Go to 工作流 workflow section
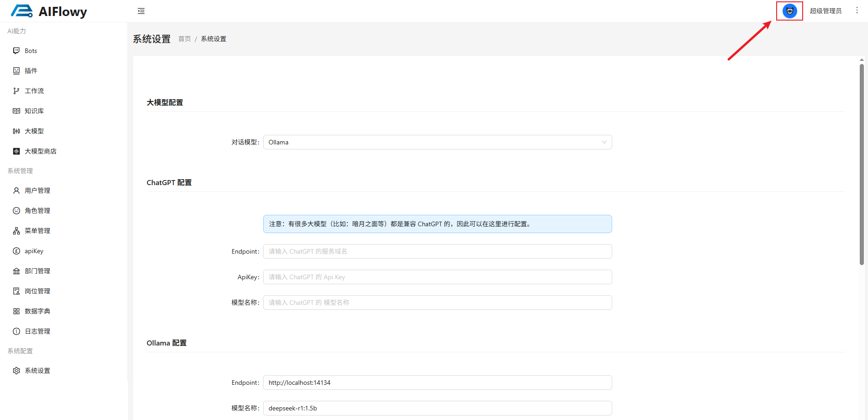The image size is (868, 420). coord(34,91)
